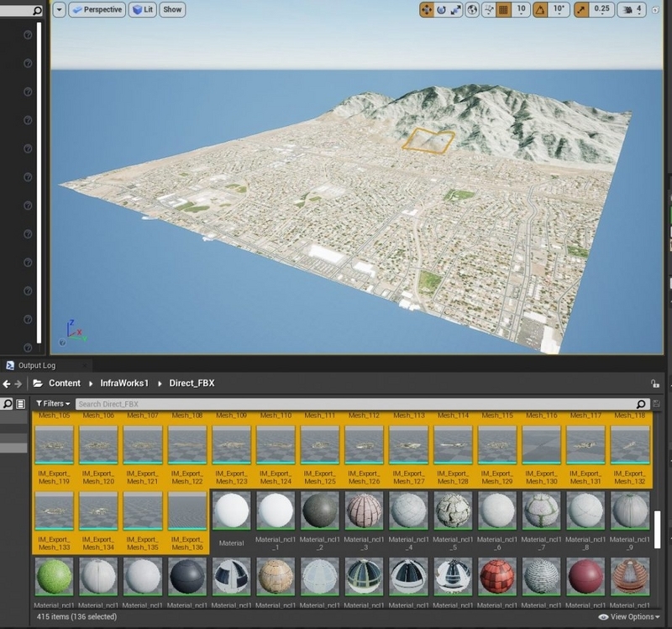Toggle scale snapping on or off
Screen dimensions: 672x629
point(581,9)
